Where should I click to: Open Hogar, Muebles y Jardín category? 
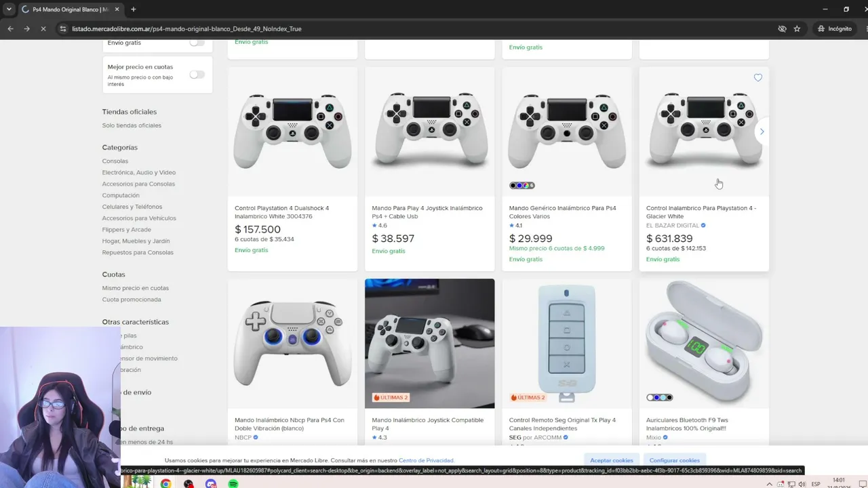[136, 241]
